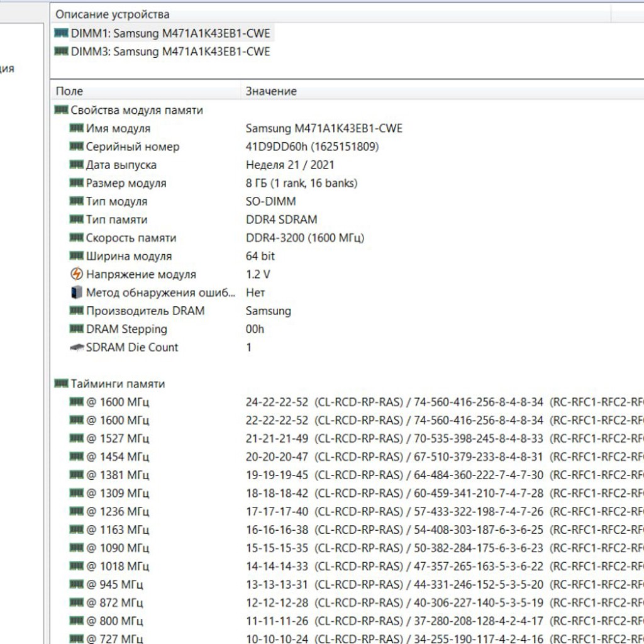Select the Свойства модуля памяти group row
The width and height of the screenshot is (644, 644).
(x=128, y=110)
